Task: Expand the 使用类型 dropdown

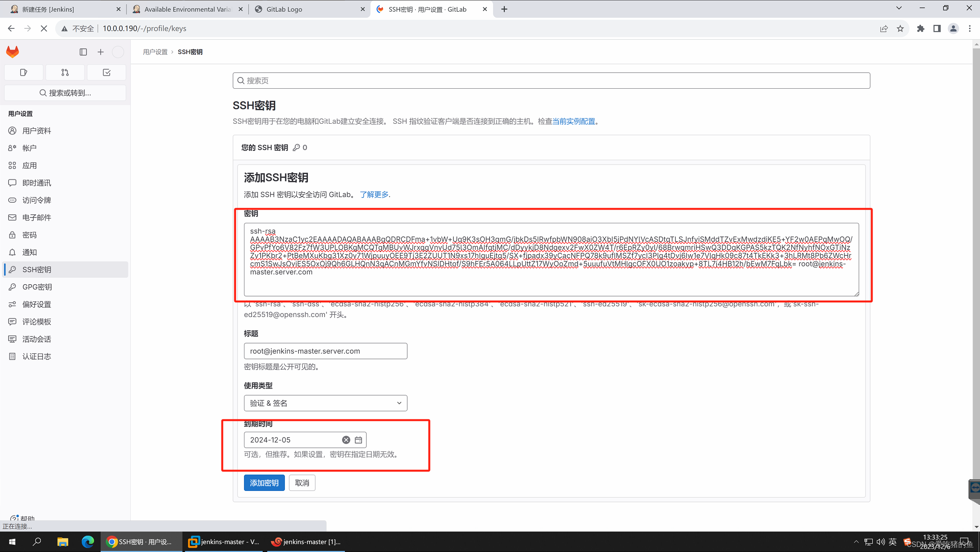Action: [325, 403]
